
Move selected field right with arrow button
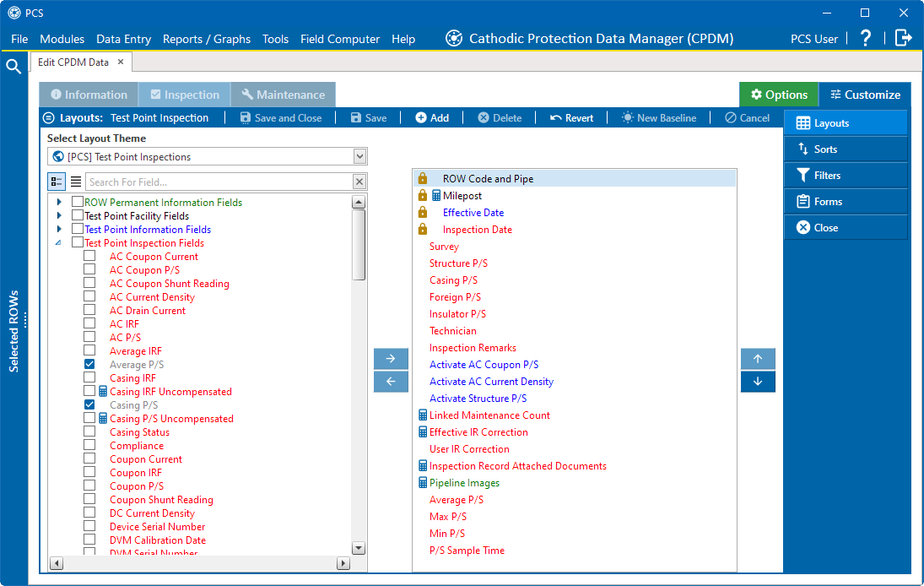pos(391,358)
